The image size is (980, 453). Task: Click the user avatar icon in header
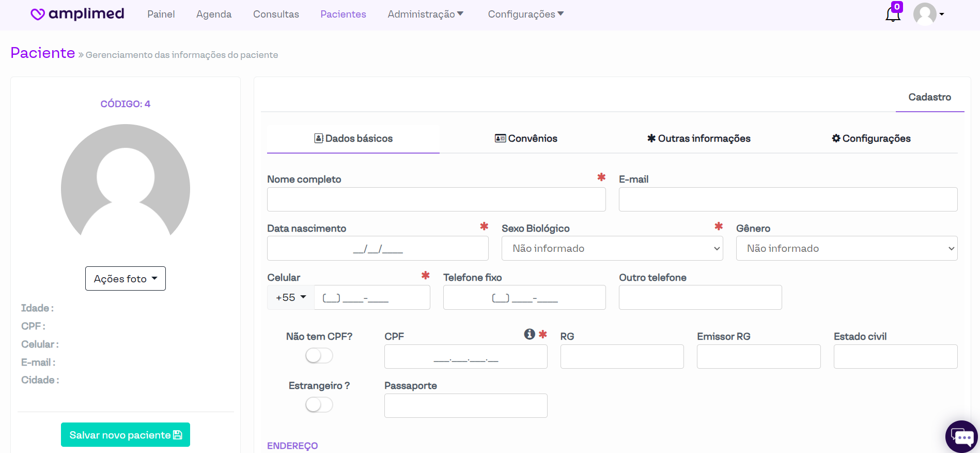[x=925, y=14]
